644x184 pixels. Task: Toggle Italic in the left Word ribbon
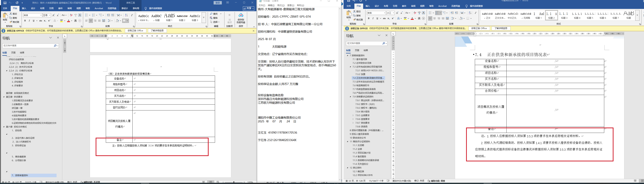29,21
